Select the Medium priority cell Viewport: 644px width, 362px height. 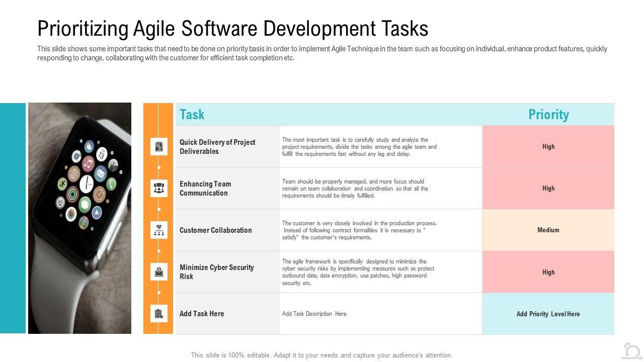tap(548, 230)
